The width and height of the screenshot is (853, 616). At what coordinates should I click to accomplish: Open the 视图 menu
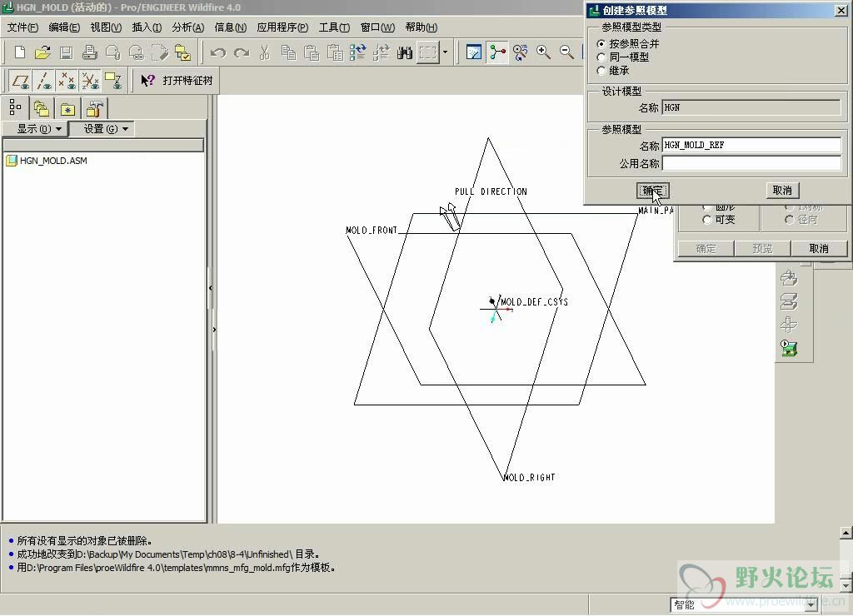pyautogui.click(x=106, y=27)
